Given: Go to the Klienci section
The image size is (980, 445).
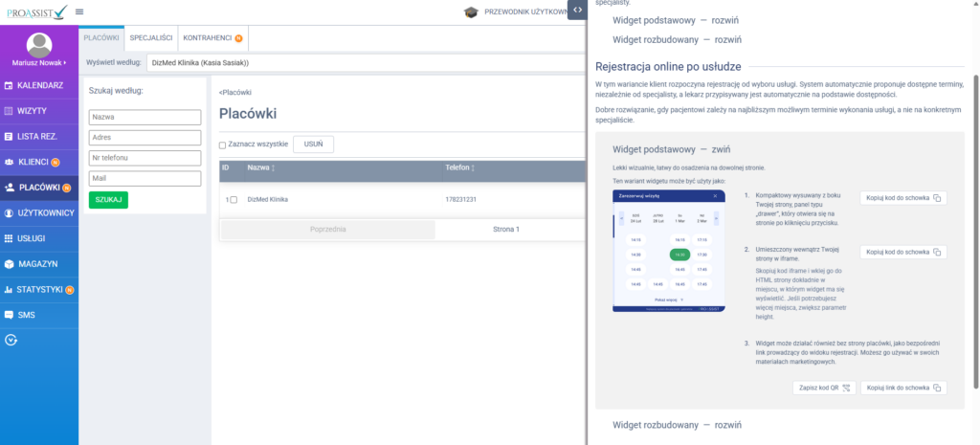Looking at the screenshot, I should pyautogui.click(x=34, y=162).
